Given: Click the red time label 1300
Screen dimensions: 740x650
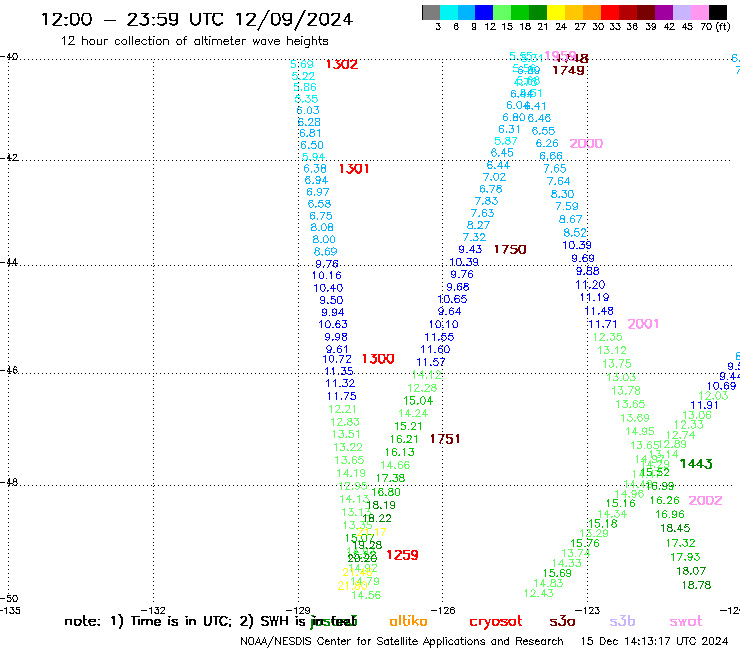Looking at the screenshot, I should [x=378, y=359].
